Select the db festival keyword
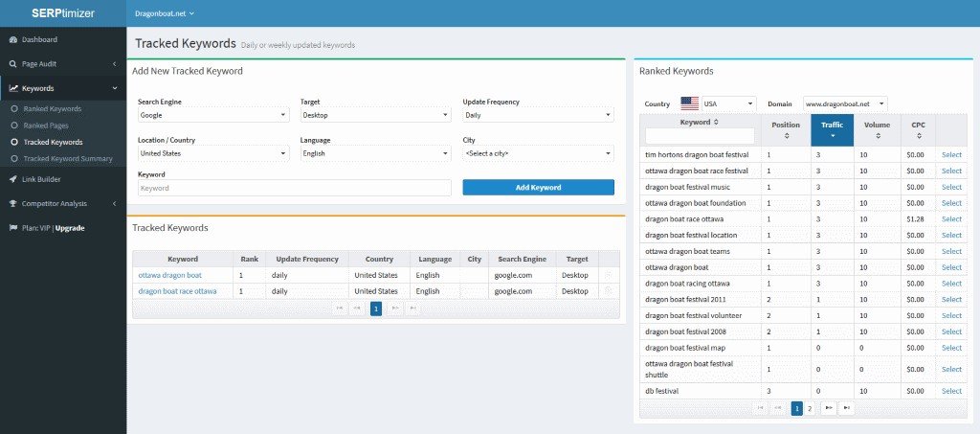The height and width of the screenshot is (434, 980). click(951, 391)
